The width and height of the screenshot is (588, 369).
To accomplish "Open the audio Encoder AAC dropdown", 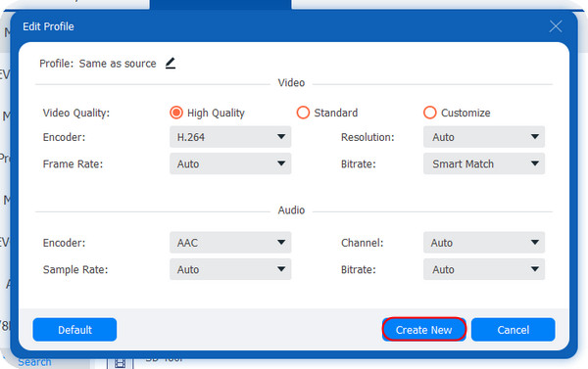I will pyautogui.click(x=230, y=243).
